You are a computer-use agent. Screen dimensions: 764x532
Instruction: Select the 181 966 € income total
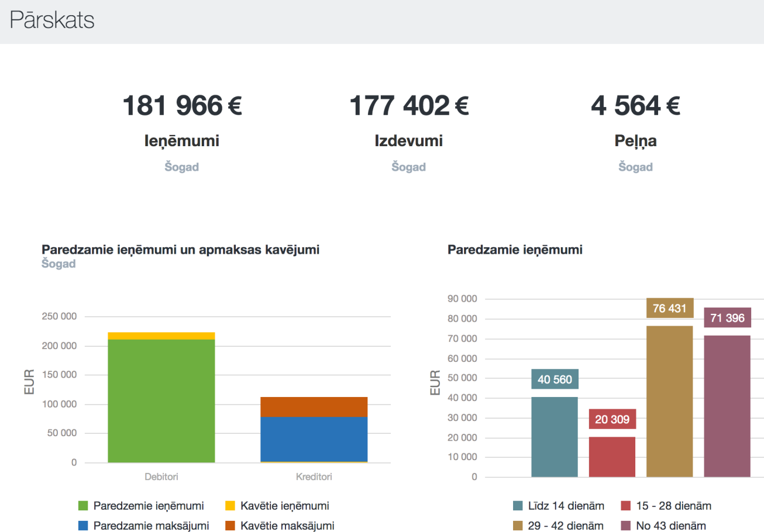[x=182, y=106]
